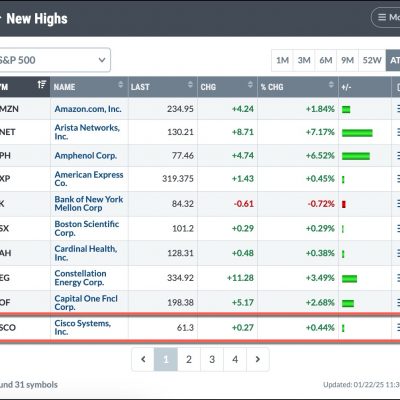Image resolution: width=400 pixels, height=400 pixels.
Task: Sort table by NAME column arrows
Action: point(121,85)
